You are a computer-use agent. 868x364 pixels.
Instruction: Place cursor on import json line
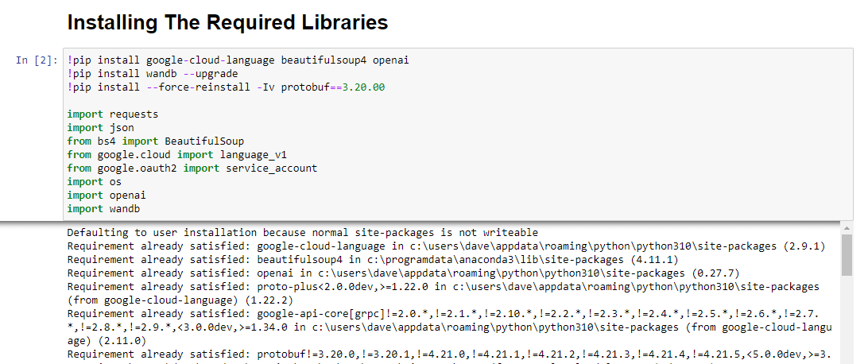coord(100,128)
